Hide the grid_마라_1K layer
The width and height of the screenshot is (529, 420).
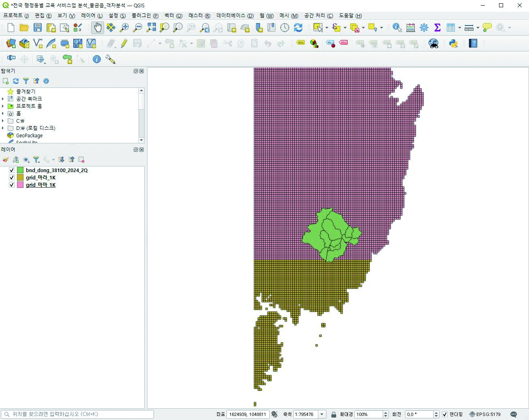click(12, 178)
